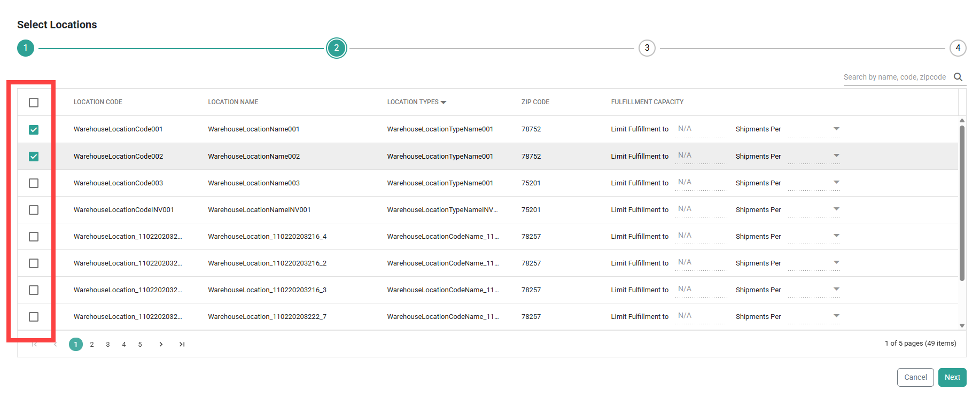This screenshot has width=980, height=398.
Task: Click the search magnifier icon
Action: tap(958, 77)
